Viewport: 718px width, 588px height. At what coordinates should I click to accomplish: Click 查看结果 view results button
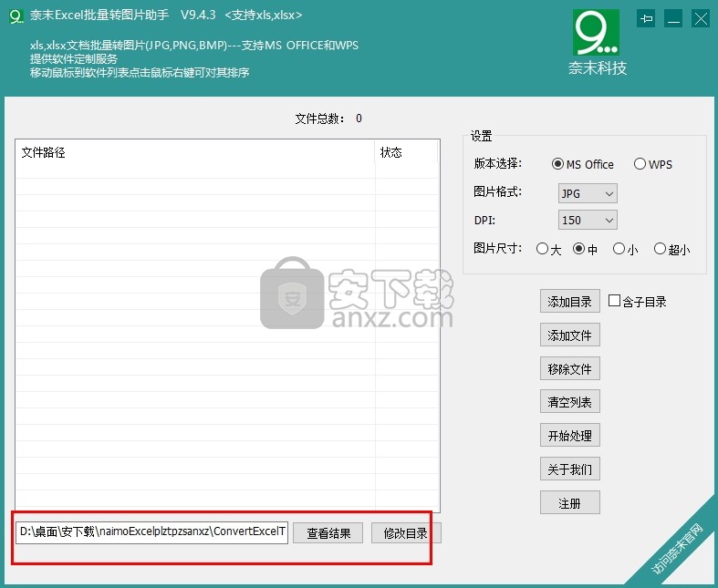(x=328, y=533)
